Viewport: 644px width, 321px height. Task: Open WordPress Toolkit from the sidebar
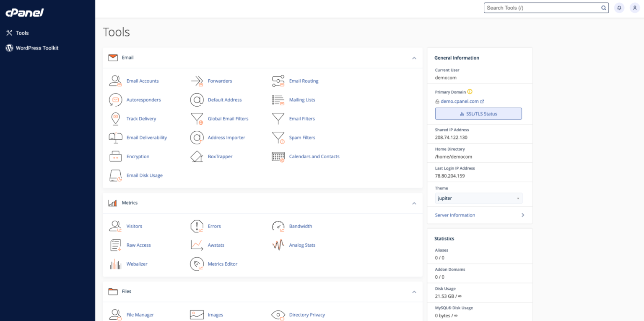point(37,47)
